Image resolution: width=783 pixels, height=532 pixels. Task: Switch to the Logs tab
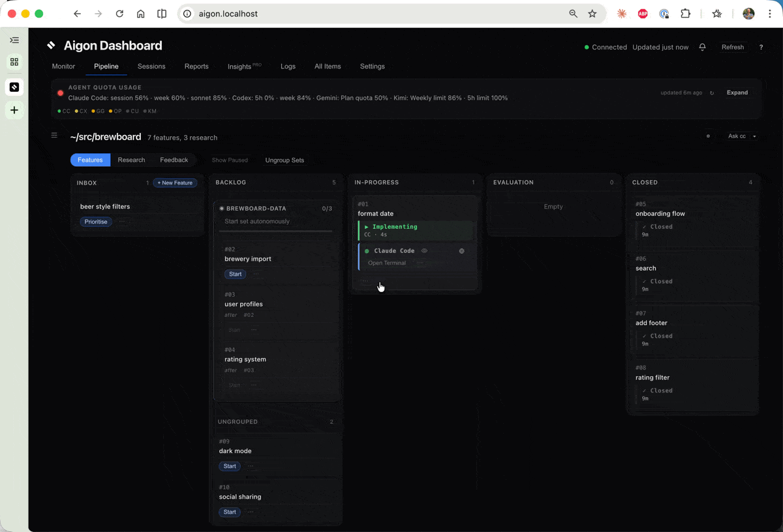point(288,66)
